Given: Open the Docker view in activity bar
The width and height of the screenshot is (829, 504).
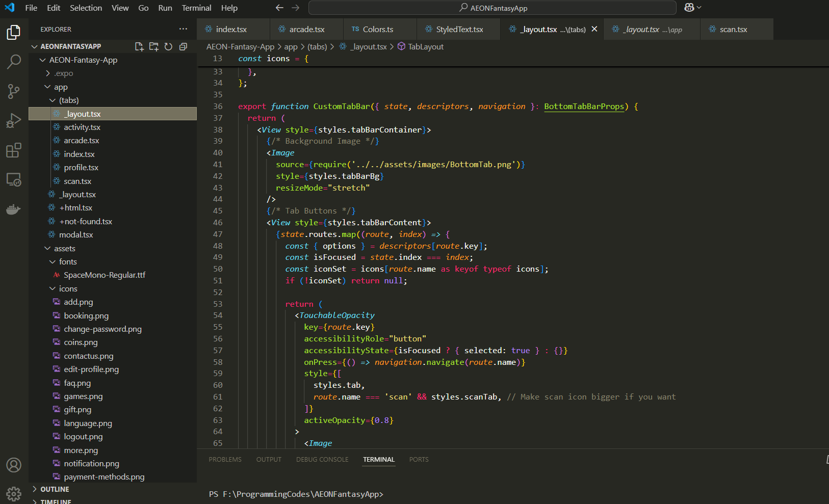Looking at the screenshot, I should click(x=14, y=209).
